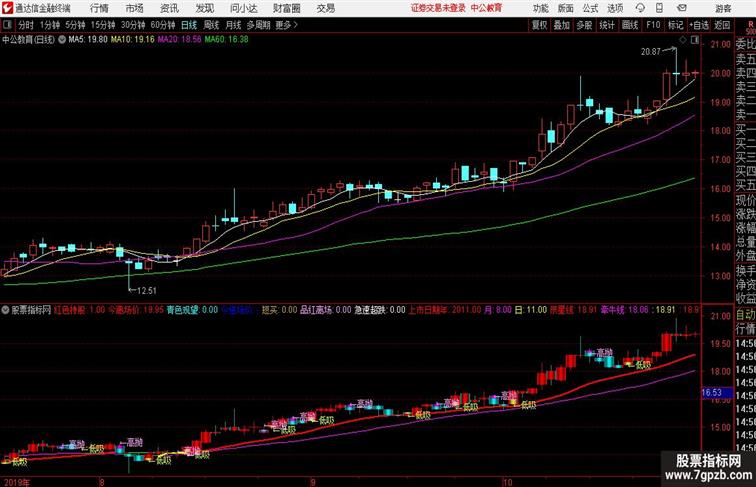Click MA60: 16.38 indicator value
The width and height of the screenshot is (756, 487).
click(226, 40)
